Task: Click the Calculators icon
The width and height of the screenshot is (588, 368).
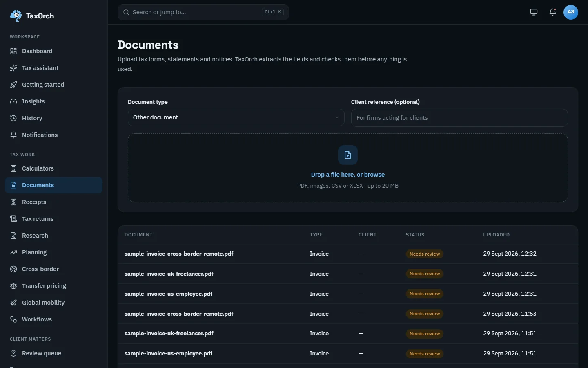Action: tap(13, 168)
